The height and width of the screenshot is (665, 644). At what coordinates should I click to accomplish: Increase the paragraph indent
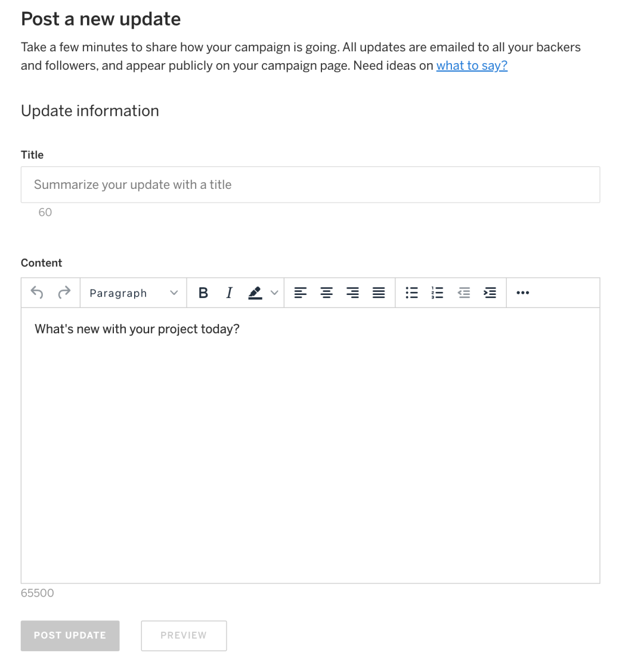(x=490, y=293)
